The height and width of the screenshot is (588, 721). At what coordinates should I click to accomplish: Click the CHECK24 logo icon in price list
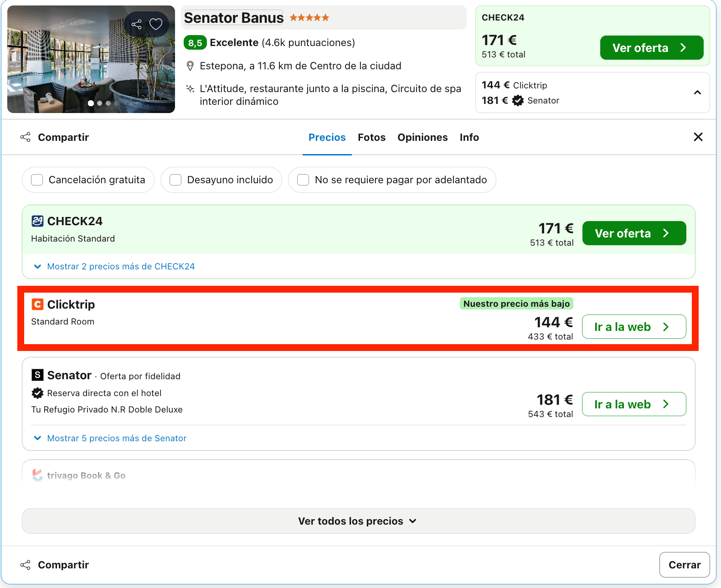coord(37,221)
